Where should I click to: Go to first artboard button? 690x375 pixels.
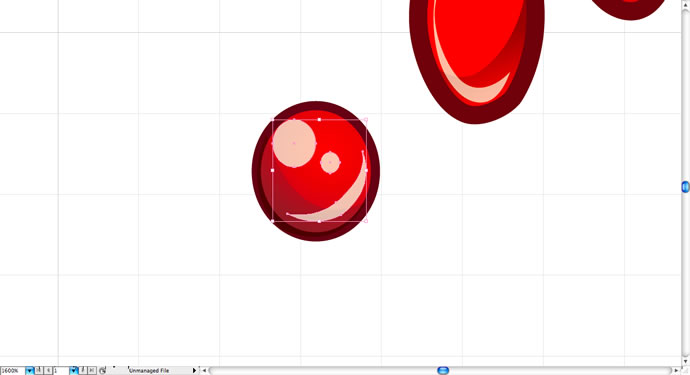pos(39,371)
